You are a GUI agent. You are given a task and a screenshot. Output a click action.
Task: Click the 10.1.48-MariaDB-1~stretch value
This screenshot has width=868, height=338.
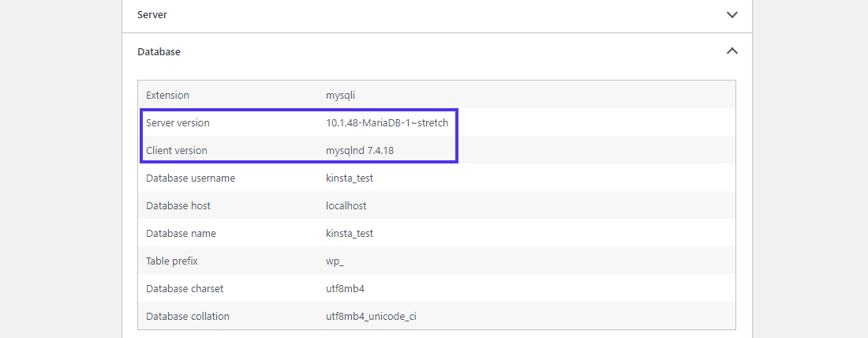[387, 123]
